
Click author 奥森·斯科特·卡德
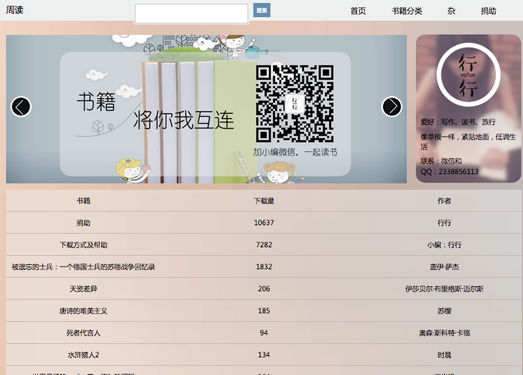444,333
